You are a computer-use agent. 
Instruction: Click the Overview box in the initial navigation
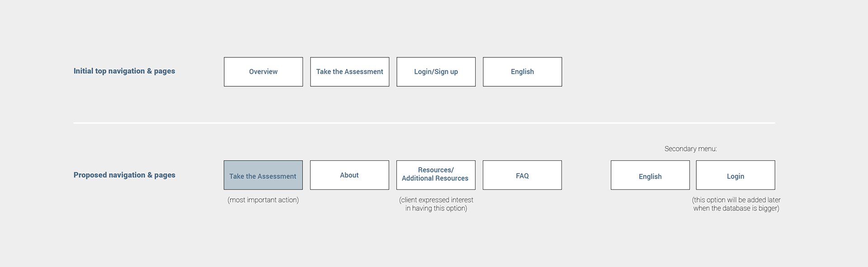pyautogui.click(x=263, y=72)
